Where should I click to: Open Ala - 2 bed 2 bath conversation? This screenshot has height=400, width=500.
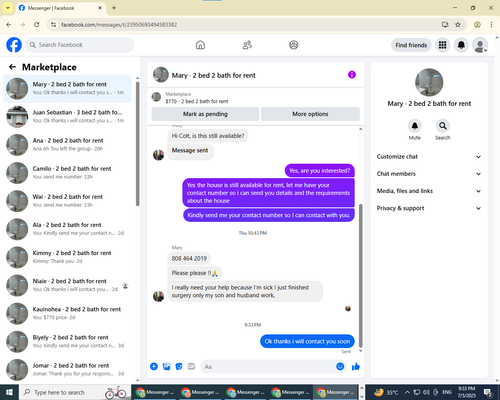(x=67, y=229)
